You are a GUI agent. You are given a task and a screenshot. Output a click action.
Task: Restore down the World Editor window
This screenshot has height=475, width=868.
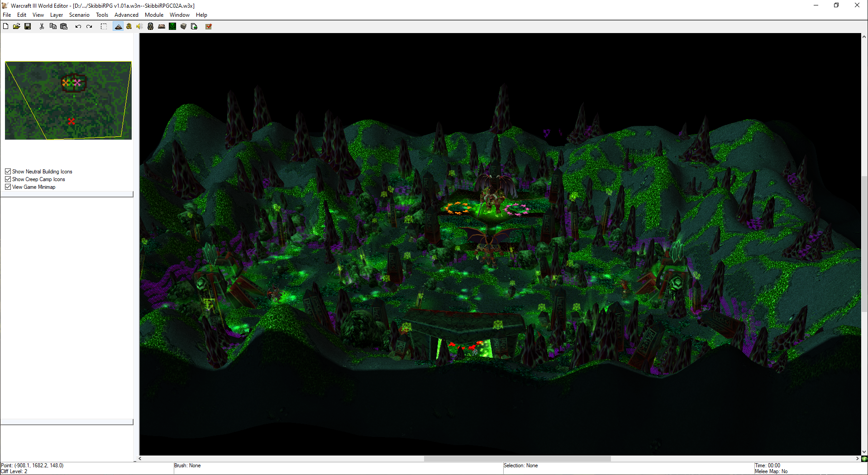(836, 5)
